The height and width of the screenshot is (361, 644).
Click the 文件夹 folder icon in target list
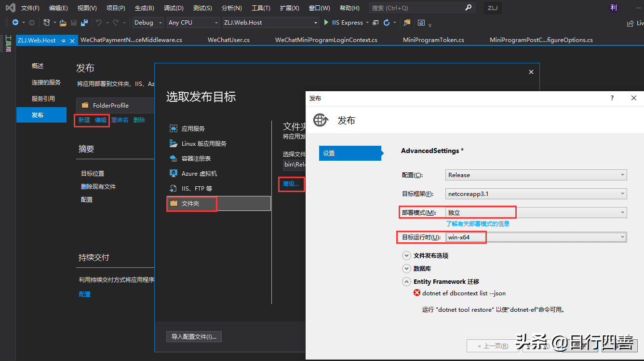pyautogui.click(x=174, y=203)
